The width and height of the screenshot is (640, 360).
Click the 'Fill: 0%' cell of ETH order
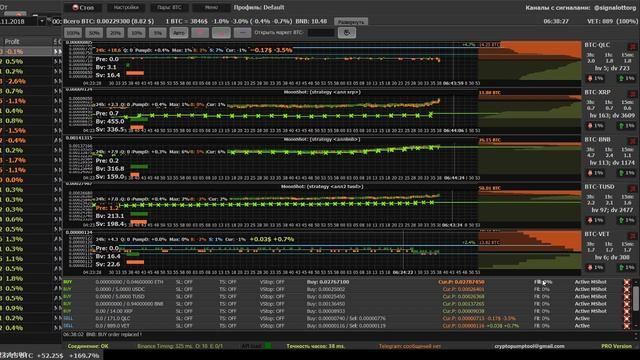pos(543,282)
